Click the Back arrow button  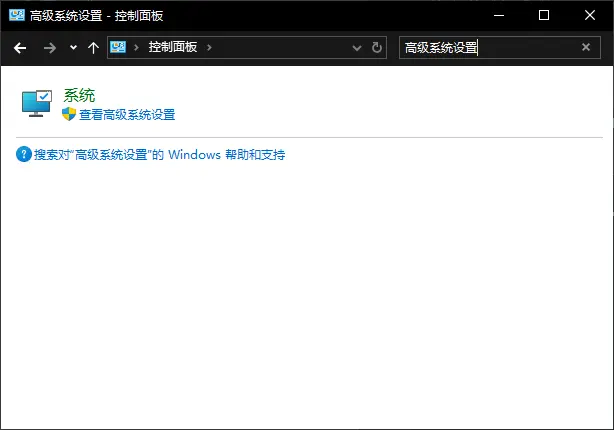click(20, 48)
